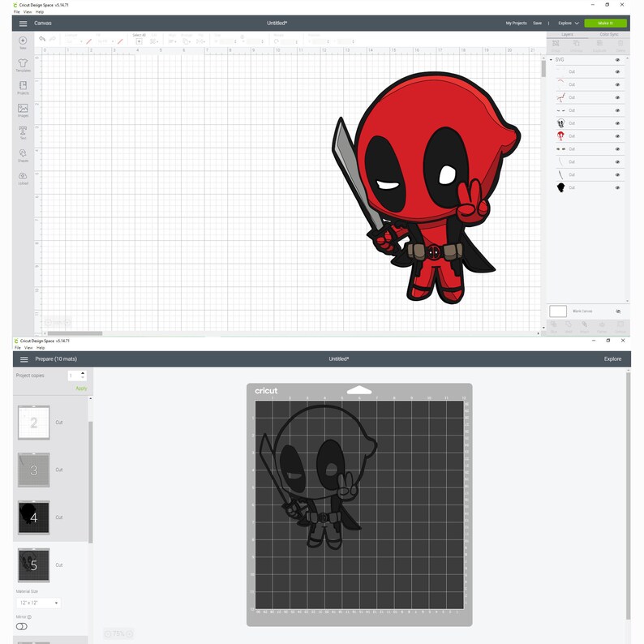Viewport: 644px width, 644px height.
Task: Click the Blank Canvas color swatch
Action: 558,311
